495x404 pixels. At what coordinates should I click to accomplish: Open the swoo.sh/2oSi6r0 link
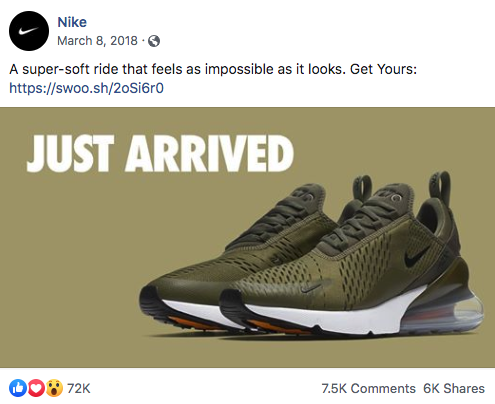pyautogui.click(x=86, y=88)
